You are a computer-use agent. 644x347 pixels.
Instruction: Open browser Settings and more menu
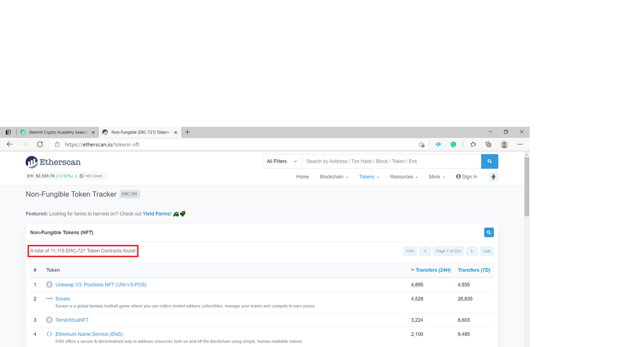point(520,145)
